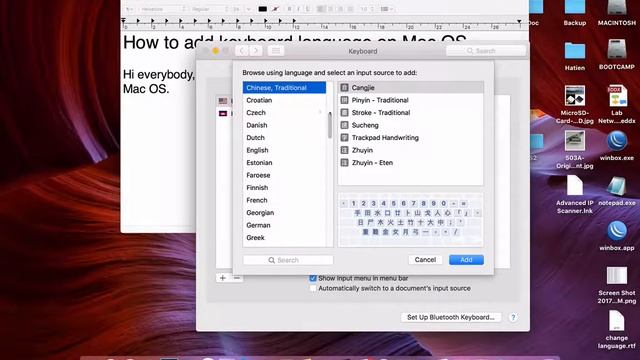The width and height of the screenshot is (640, 360).
Task: Pick Trackpad Handwriting input source
Action: pyautogui.click(x=411, y=138)
